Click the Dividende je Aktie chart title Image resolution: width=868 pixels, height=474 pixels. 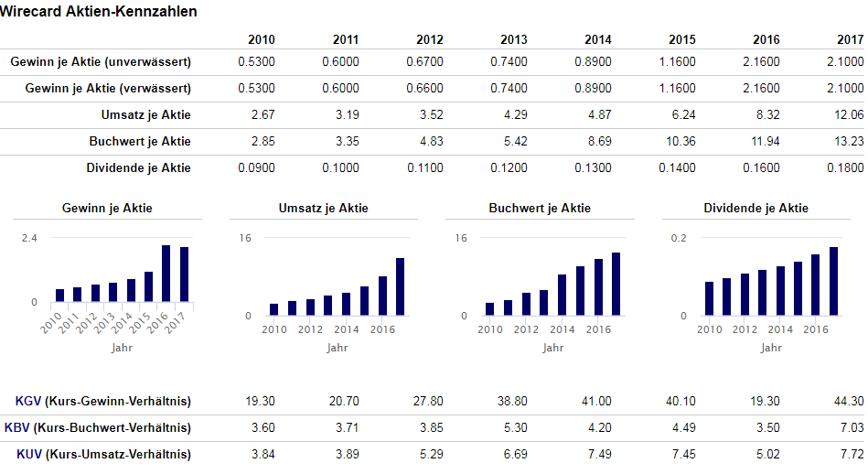point(755,209)
